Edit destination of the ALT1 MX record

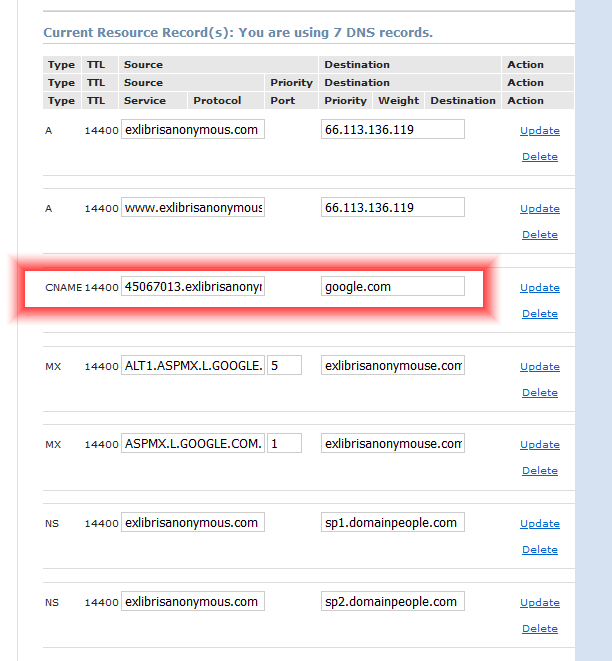pyautogui.click(x=392, y=365)
